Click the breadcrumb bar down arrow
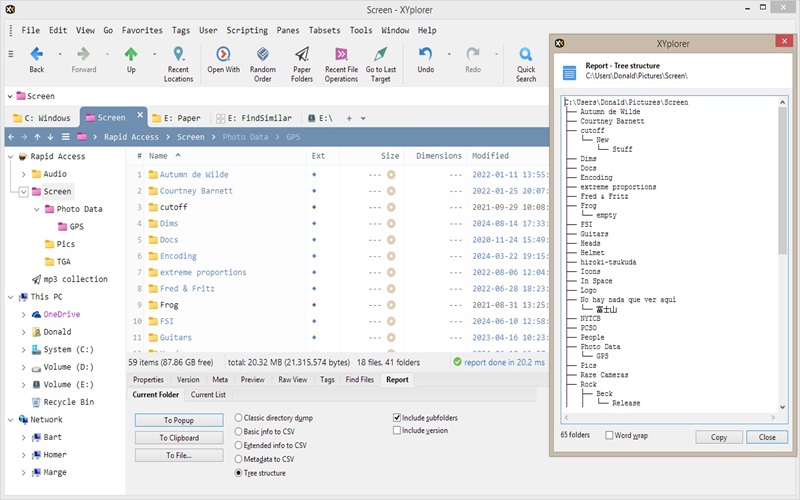Screen dimensions: 800x500 click(50, 137)
